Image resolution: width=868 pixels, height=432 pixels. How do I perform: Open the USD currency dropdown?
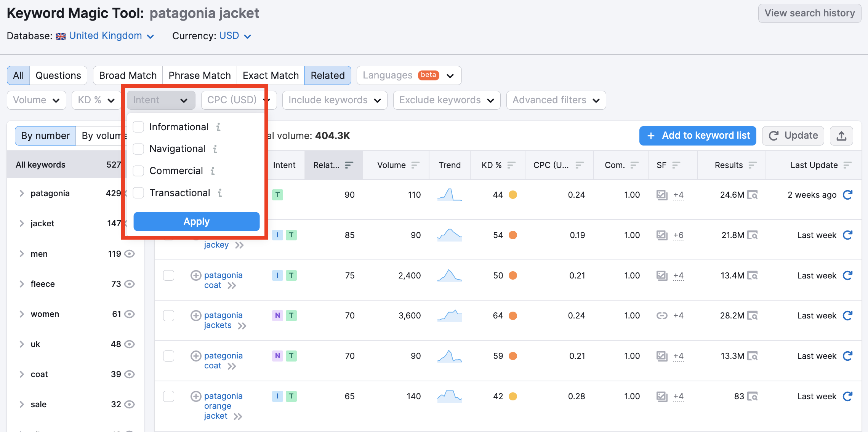235,36
